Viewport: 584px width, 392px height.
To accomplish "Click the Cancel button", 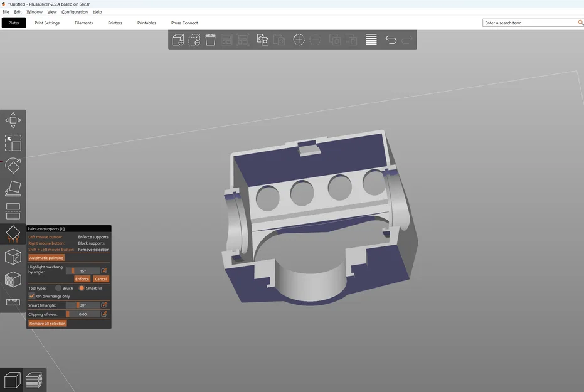I will (100, 279).
